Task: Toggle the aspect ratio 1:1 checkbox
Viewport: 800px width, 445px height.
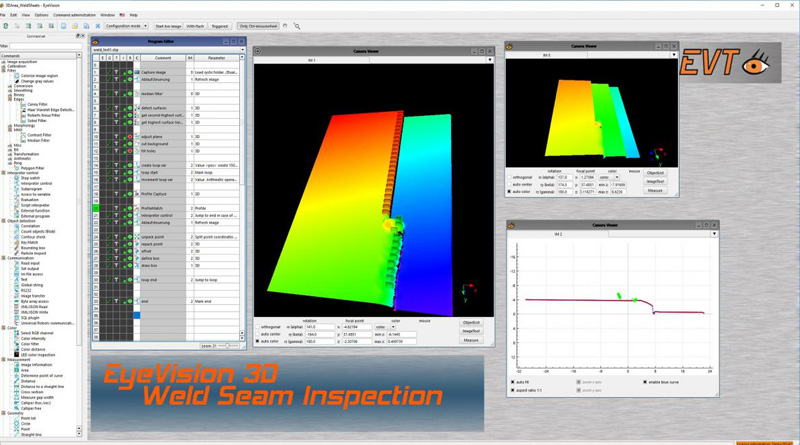Action: pos(513,388)
